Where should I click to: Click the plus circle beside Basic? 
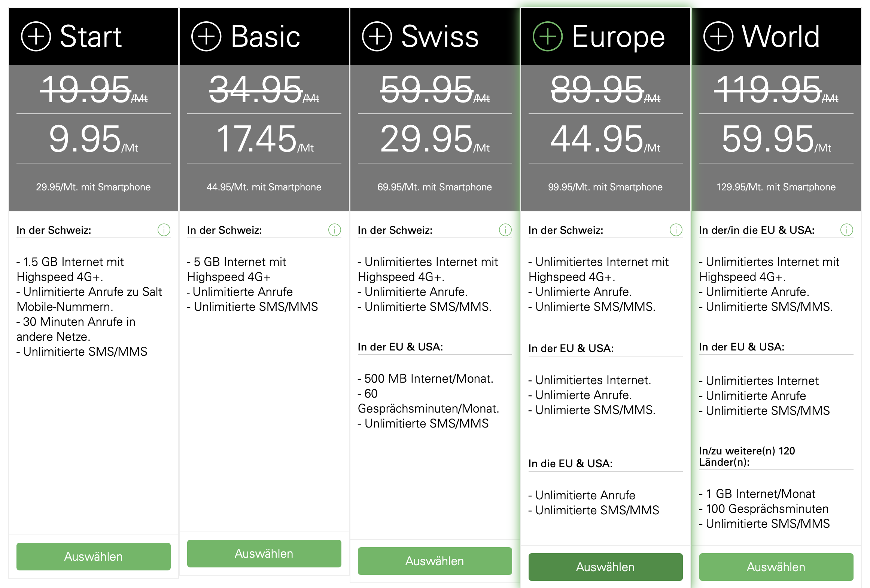206,37
